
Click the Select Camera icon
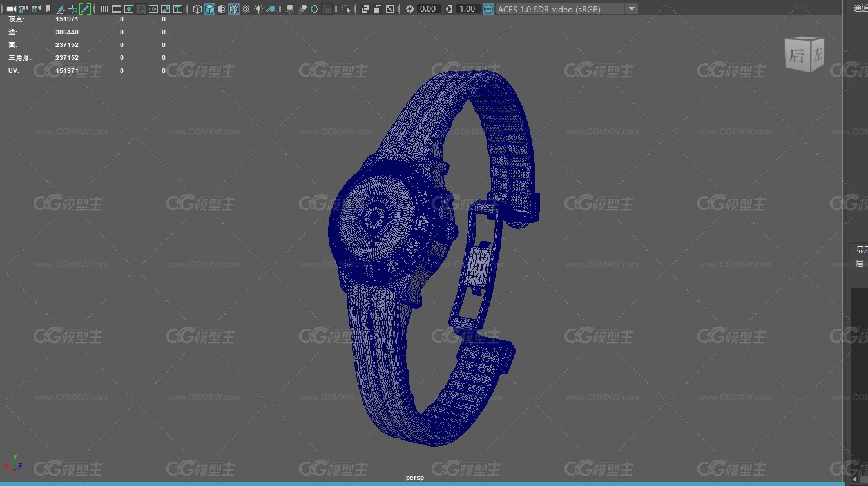coord(11,9)
